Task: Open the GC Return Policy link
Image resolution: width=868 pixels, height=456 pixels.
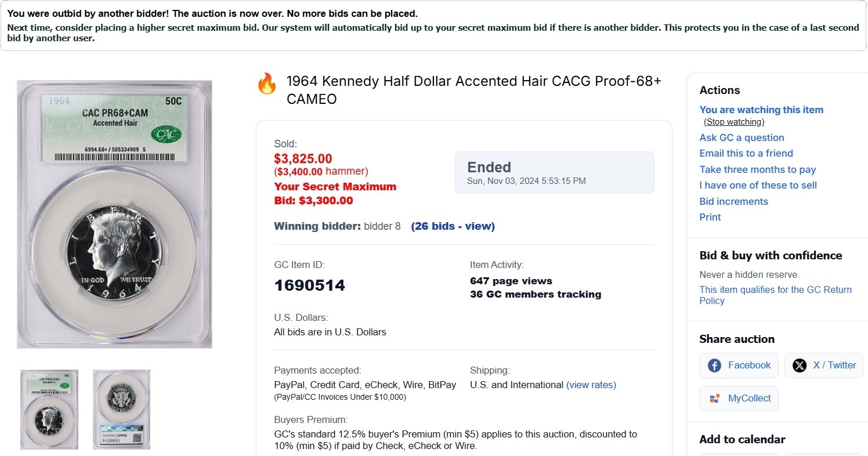Action: (775, 295)
